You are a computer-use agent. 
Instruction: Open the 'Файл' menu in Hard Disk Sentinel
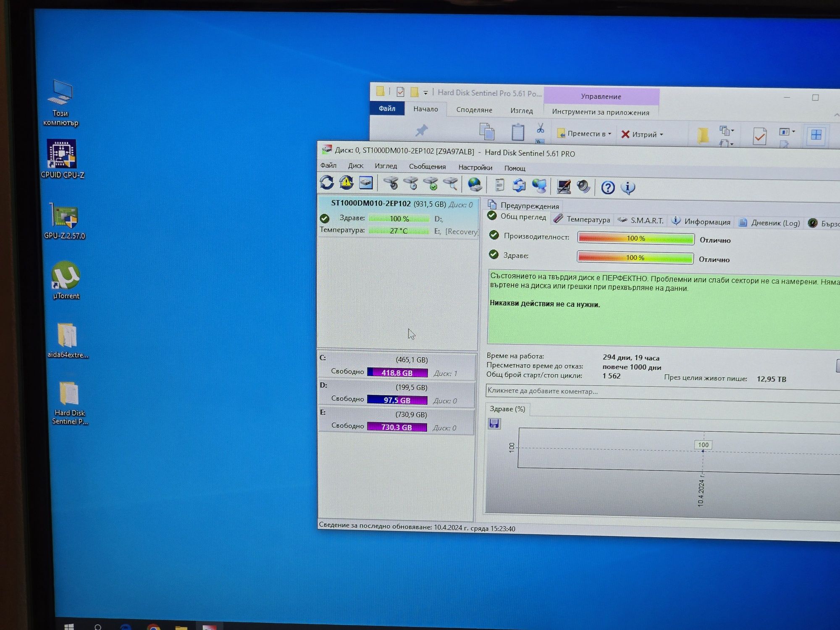coord(328,165)
